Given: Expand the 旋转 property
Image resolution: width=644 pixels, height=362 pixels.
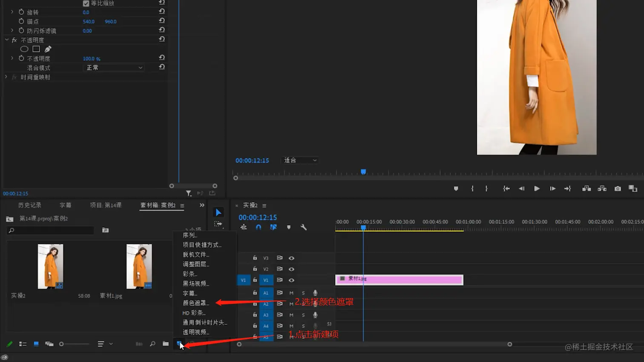Looking at the screenshot, I should coord(12,12).
